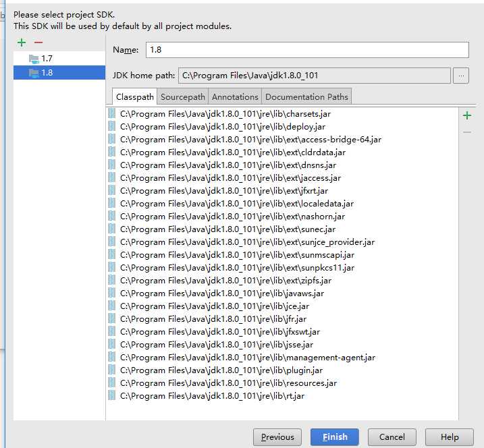Click the folder icon beside 1.7

(34, 59)
